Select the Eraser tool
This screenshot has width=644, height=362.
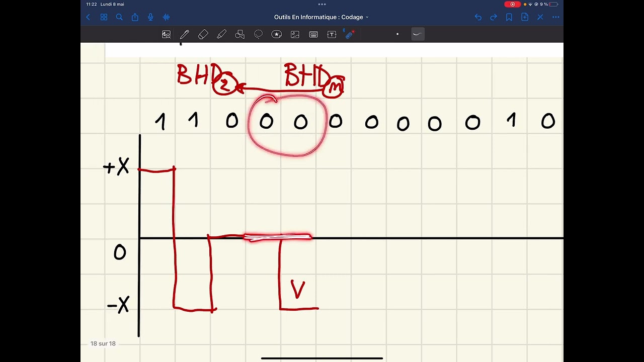203,34
